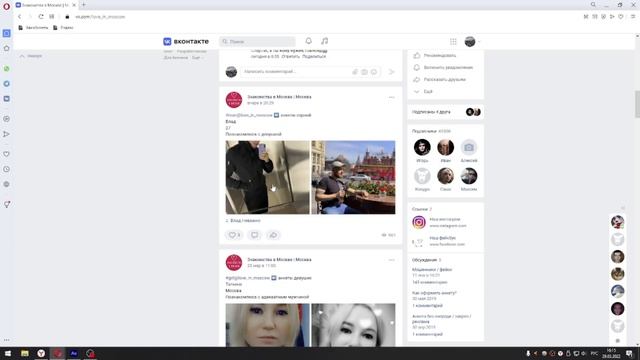Open Opera sidebar pinboards pin icon
The image size is (640, 360).
coord(7,204)
